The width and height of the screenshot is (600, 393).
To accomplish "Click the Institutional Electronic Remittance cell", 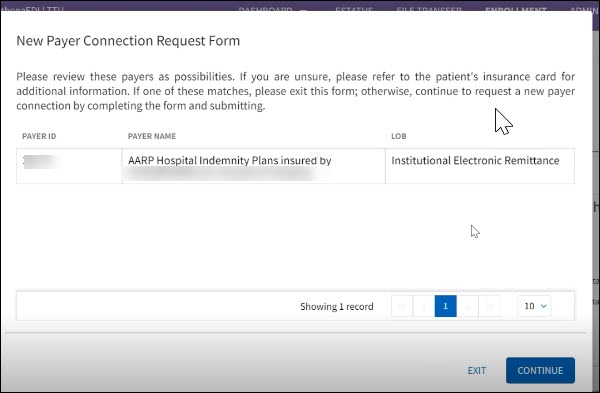I will pyautogui.click(x=480, y=166).
